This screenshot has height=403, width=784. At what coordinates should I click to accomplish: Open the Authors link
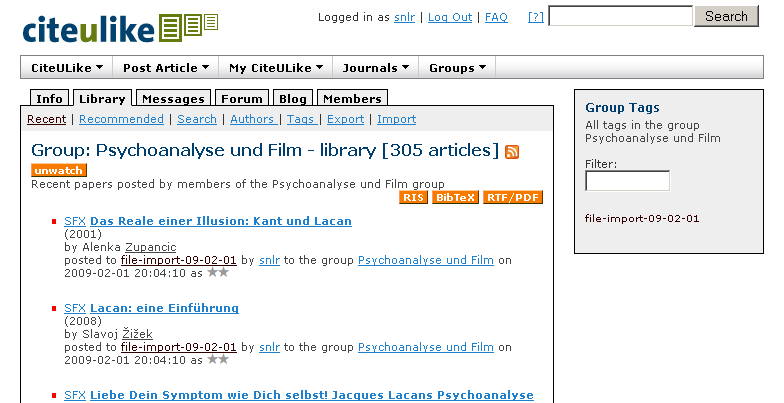click(x=252, y=120)
